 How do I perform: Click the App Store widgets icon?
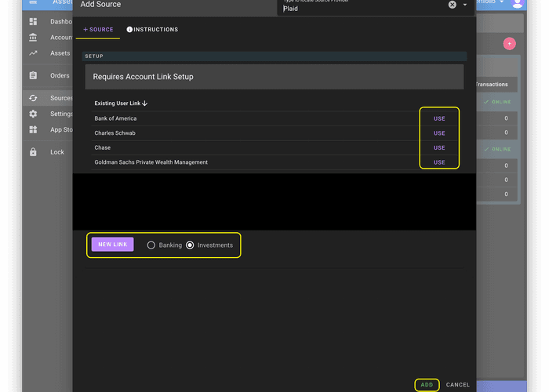(33, 129)
